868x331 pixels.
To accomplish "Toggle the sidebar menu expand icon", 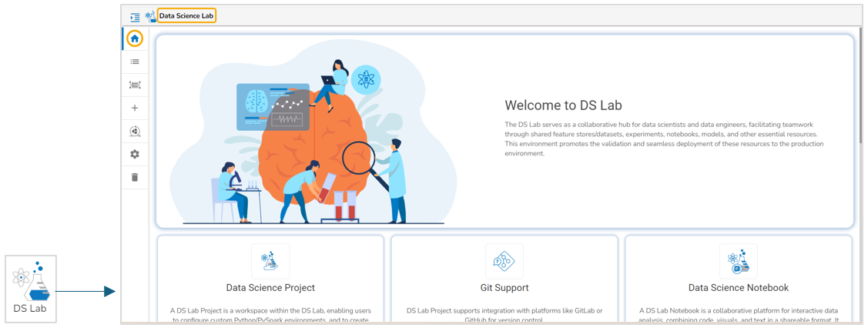I will (x=135, y=17).
